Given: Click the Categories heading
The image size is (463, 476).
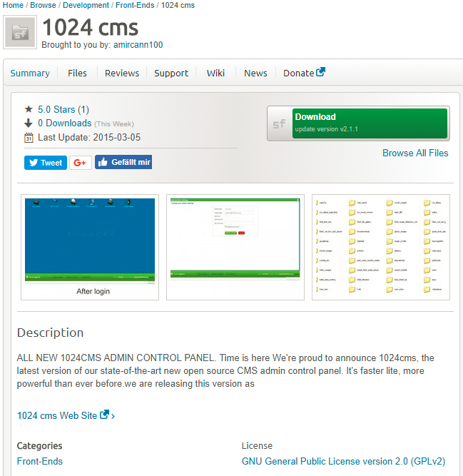Looking at the screenshot, I should pos(39,445).
